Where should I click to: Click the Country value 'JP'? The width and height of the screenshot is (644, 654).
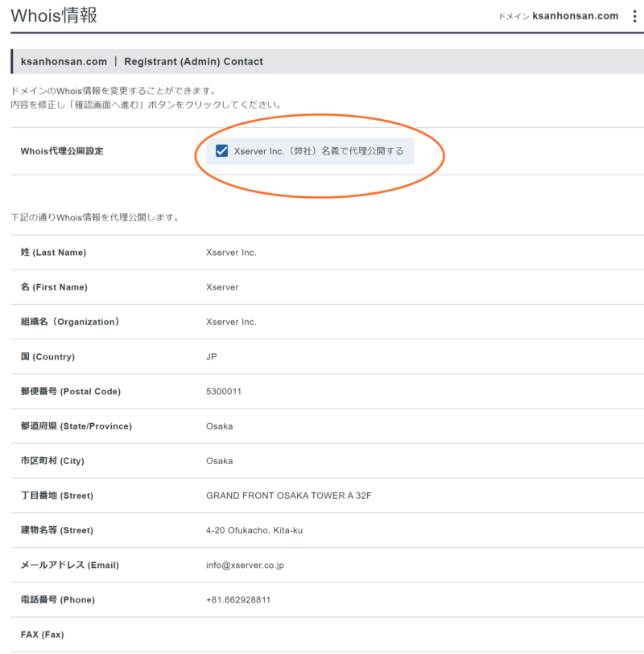coord(212,356)
